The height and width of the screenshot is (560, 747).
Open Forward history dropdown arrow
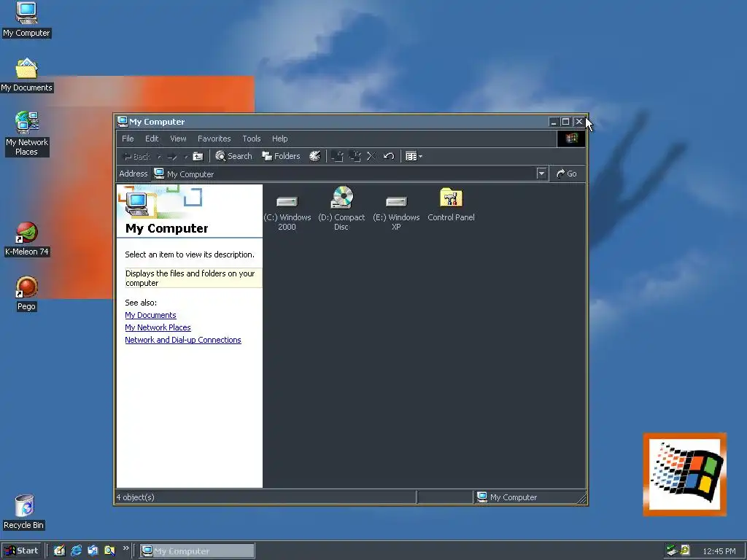(185, 156)
